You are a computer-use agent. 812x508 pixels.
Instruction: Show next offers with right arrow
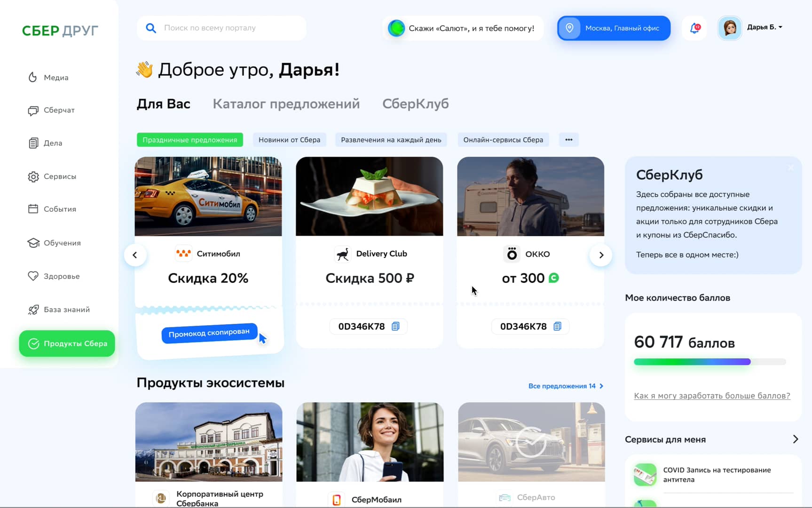tap(601, 255)
